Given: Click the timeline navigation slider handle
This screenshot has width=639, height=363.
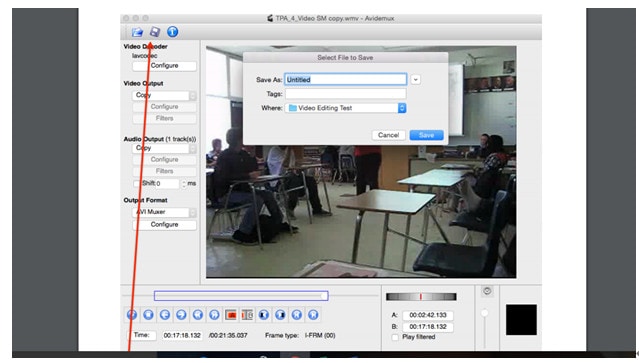Looking at the screenshot, I should pos(324,296).
